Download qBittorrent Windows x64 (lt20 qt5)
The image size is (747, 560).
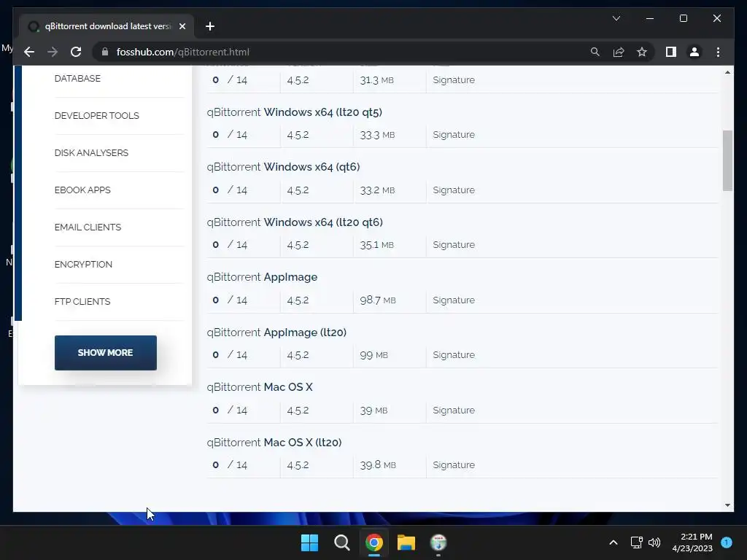[295, 112]
